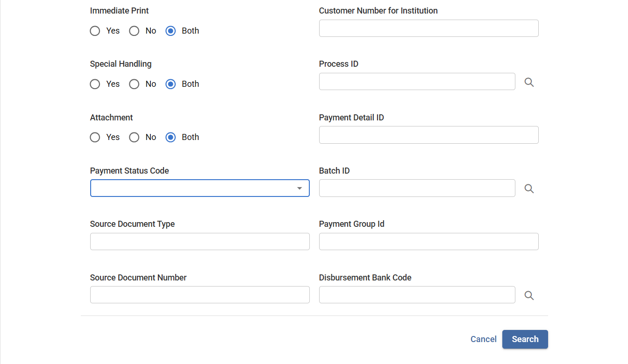628x364 pixels.
Task: Select Yes for Immediate Print
Action: [95, 31]
